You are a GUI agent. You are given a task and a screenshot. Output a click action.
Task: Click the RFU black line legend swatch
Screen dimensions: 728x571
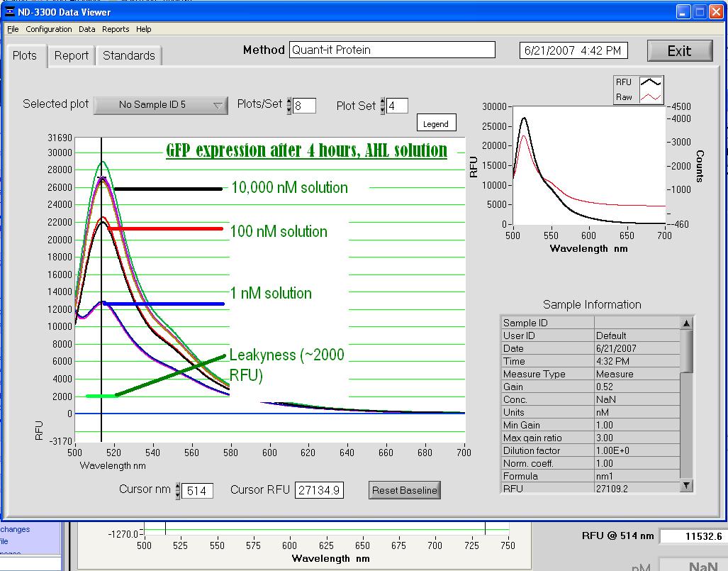coord(651,82)
